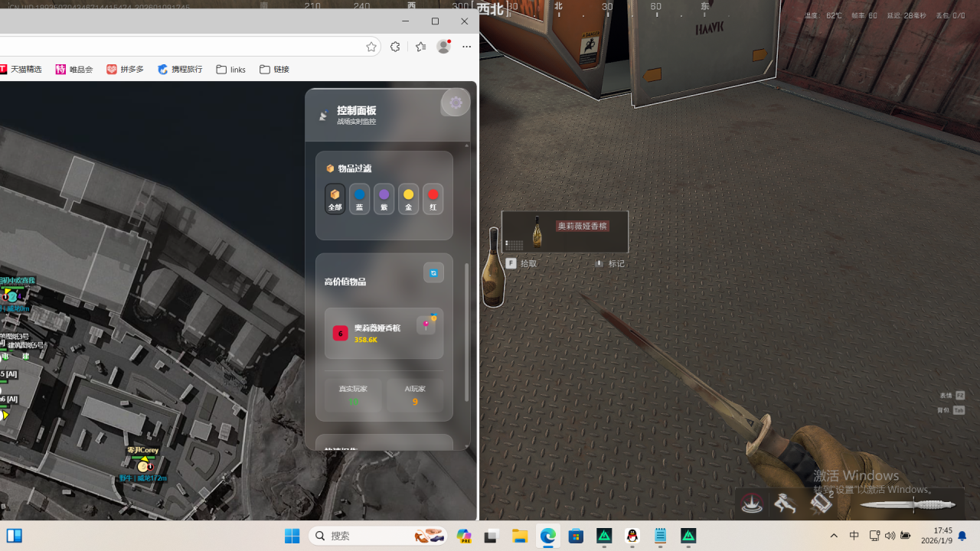Viewport: 980px width, 551px height.
Task: Click the map pin icon on 奥莉薇娅香槟
Action: point(426,325)
